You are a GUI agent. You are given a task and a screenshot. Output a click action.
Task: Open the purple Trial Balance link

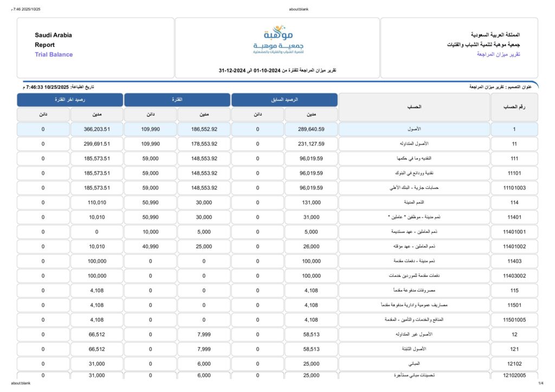(x=54, y=55)
